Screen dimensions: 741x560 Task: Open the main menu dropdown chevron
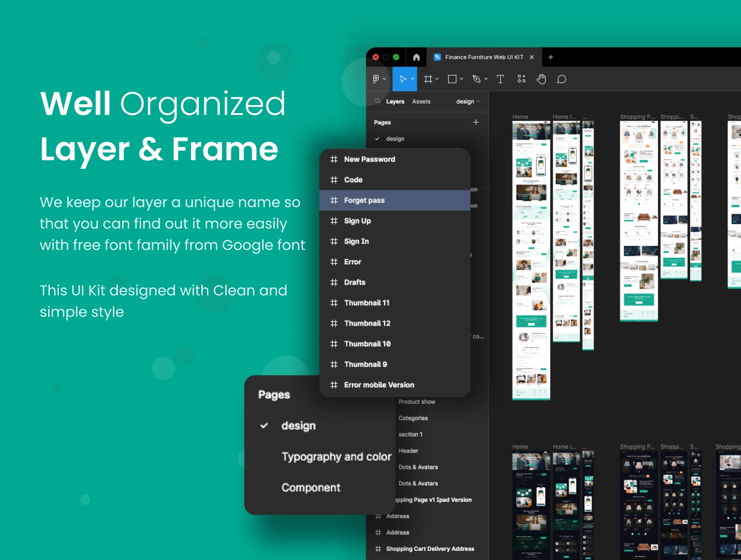coord(384,79)
